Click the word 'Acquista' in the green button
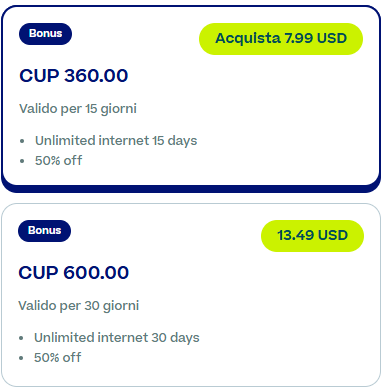The width and height of the screenshot is (382, 390). pos(248,39)
